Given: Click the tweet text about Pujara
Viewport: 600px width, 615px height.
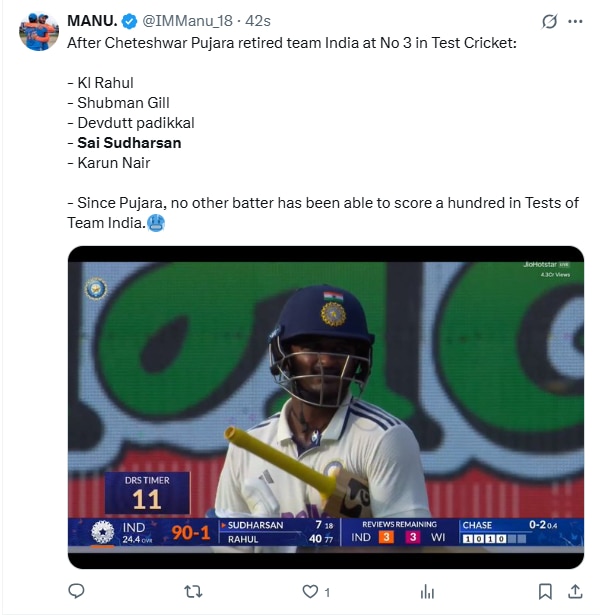Looking at the screenshot, I should coord(290,45).
